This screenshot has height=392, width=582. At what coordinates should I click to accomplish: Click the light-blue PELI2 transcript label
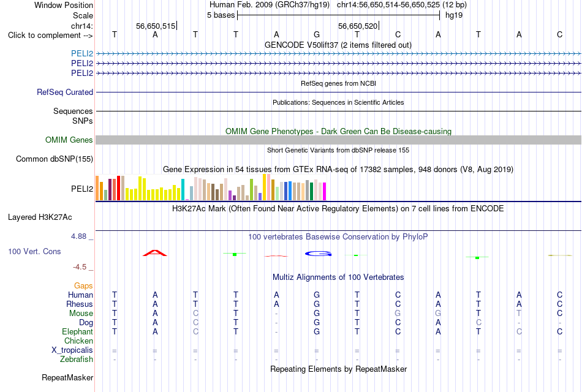coord(82,53)
